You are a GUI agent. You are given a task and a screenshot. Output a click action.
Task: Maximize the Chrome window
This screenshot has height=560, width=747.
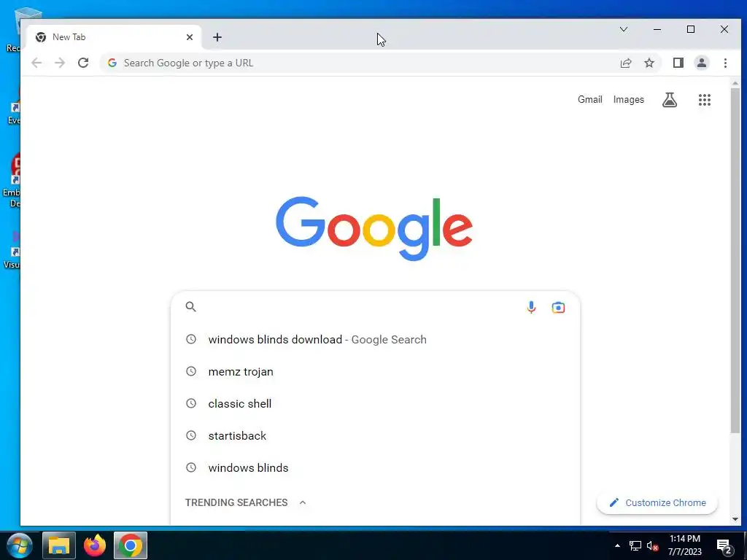tap(691, 29)
